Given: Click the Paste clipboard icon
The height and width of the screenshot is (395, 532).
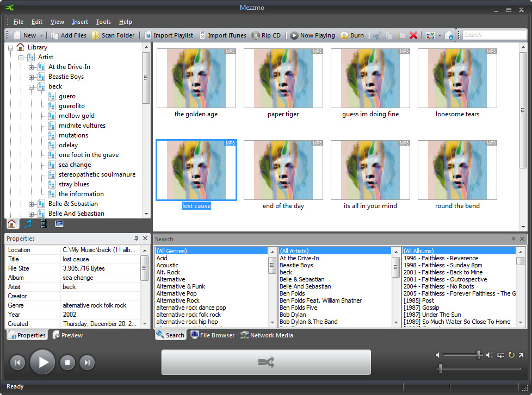Looking at the screenshot, I should pos(401,35).
